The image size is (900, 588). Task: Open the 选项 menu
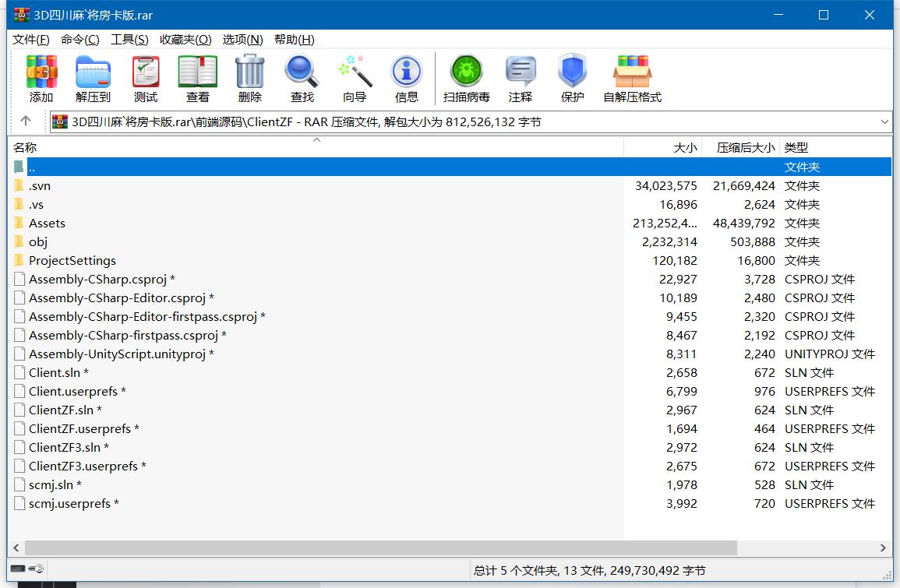pos(242,39)
